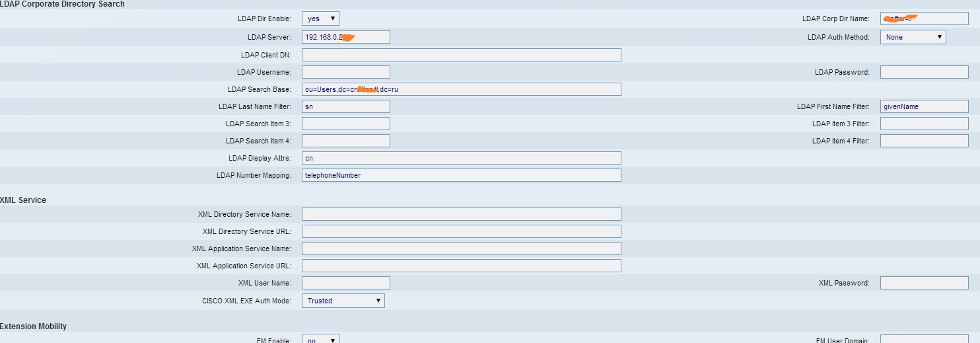Click the LDAP Server address field
Viewport: 980px width, 343px height.
click(x=345, y=38)
